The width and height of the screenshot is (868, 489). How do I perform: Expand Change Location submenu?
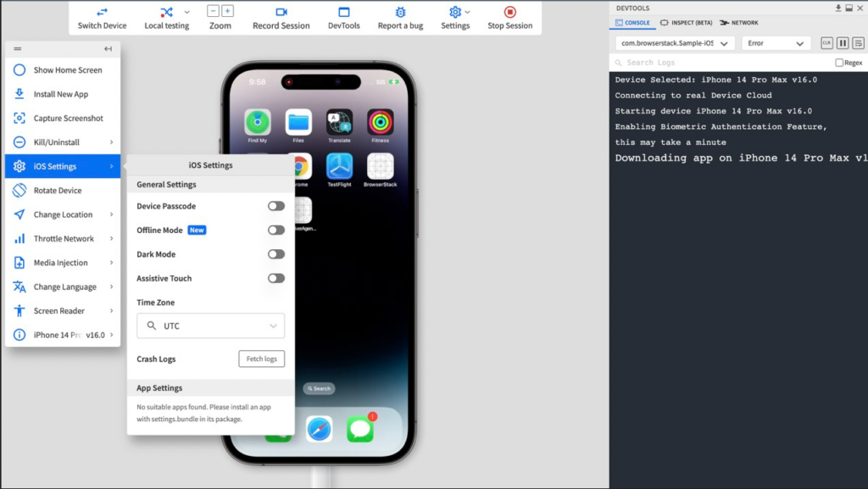tap(111, 214)
